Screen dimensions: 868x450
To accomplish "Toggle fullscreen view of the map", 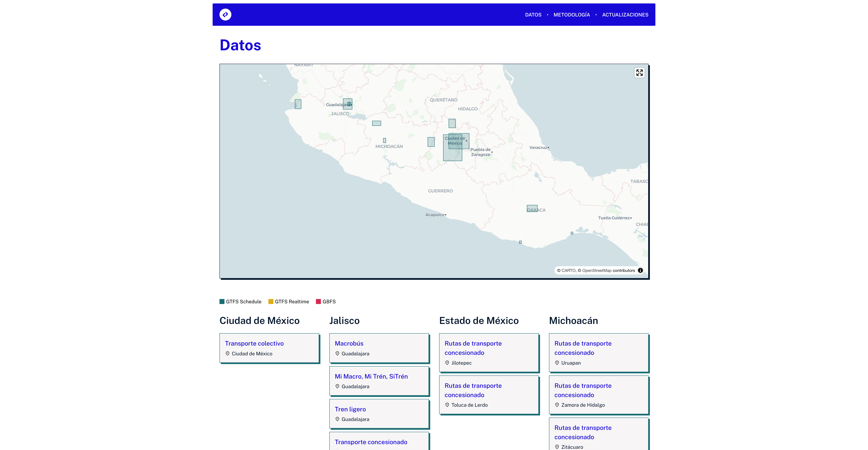I will pyautogui.click(x=639, y=72).
